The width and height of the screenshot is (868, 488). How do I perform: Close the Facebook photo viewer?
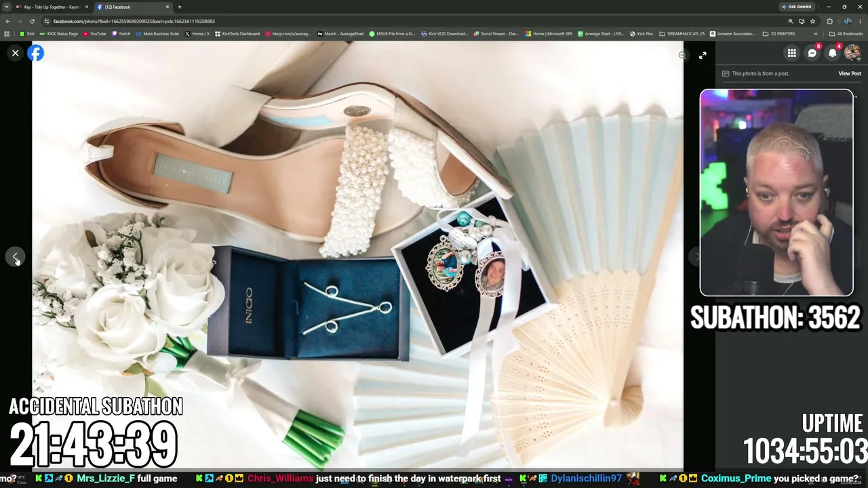click(15, 53)
